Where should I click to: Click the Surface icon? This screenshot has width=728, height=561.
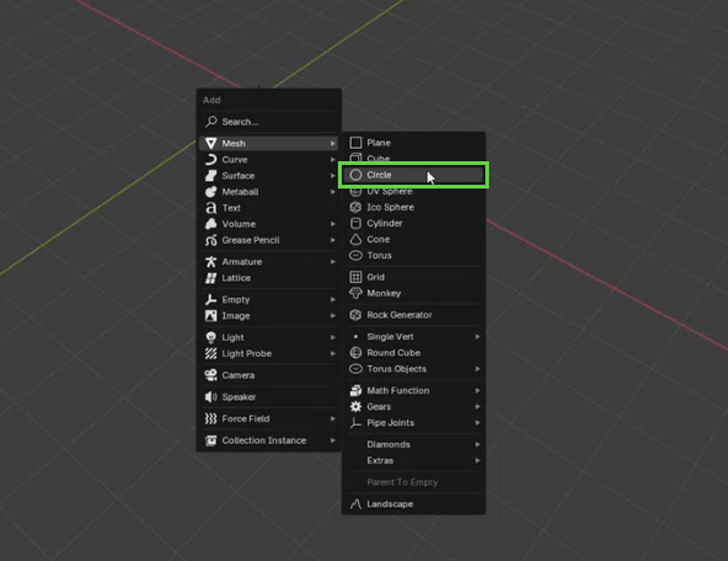[211, 176]
